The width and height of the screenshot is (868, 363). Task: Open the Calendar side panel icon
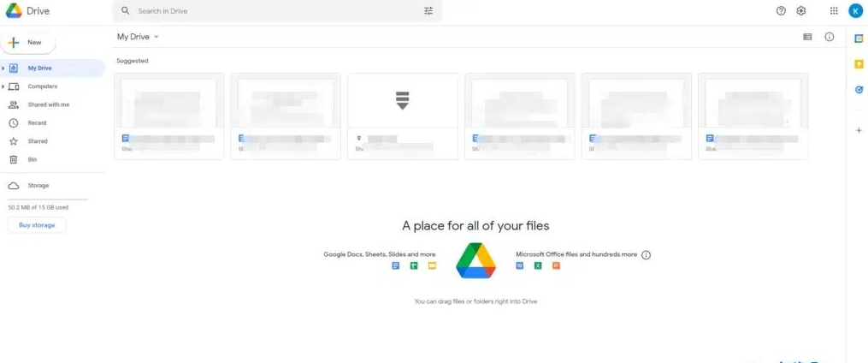pyautogui.click(x=859, y=38)
